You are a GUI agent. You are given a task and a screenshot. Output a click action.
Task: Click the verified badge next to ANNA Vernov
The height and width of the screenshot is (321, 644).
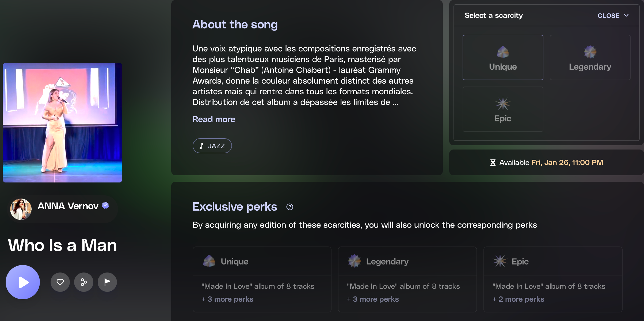(106, 206)
